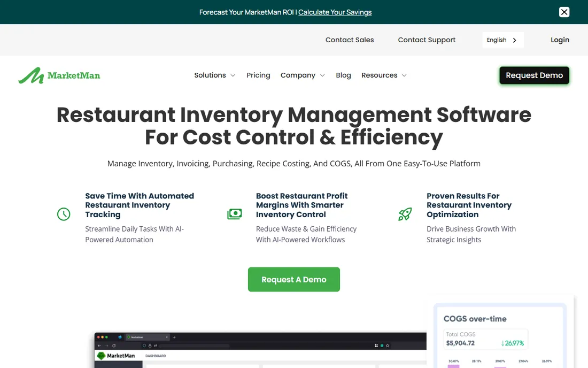The width and height of the screenshot is (588, 368).
Task: Click the clock icon beside Save Time
Action: pyautogui.click(x=64, y=214)
